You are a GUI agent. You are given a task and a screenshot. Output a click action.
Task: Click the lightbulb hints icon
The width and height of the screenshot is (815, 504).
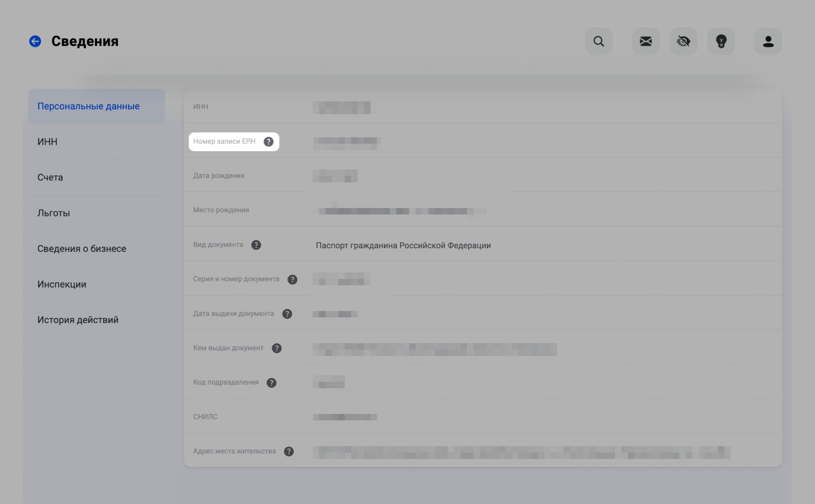(721, 41)
